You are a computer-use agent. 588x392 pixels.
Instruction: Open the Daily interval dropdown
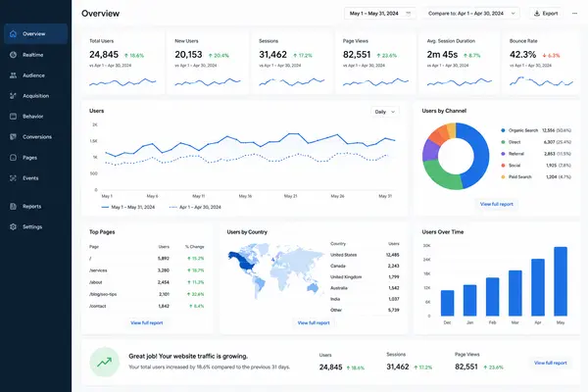[385, 112]
